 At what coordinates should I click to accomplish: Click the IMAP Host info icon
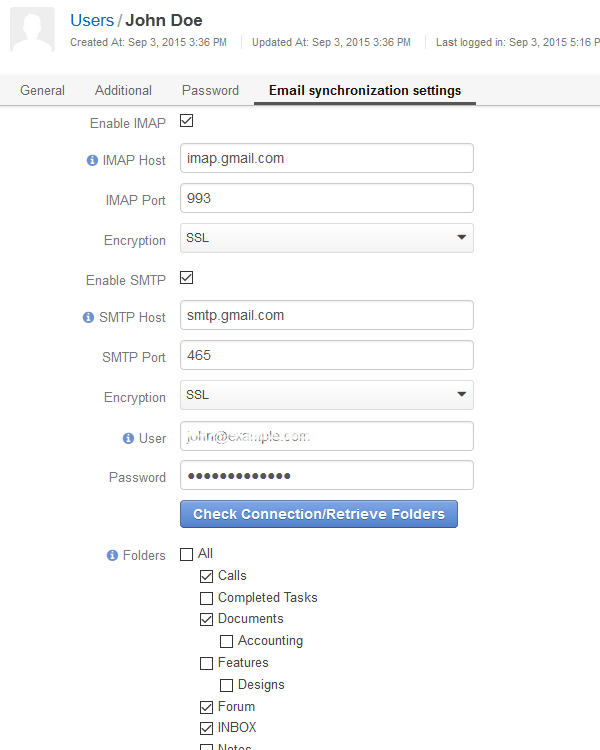pyautogui.click(x=92, y=160)
